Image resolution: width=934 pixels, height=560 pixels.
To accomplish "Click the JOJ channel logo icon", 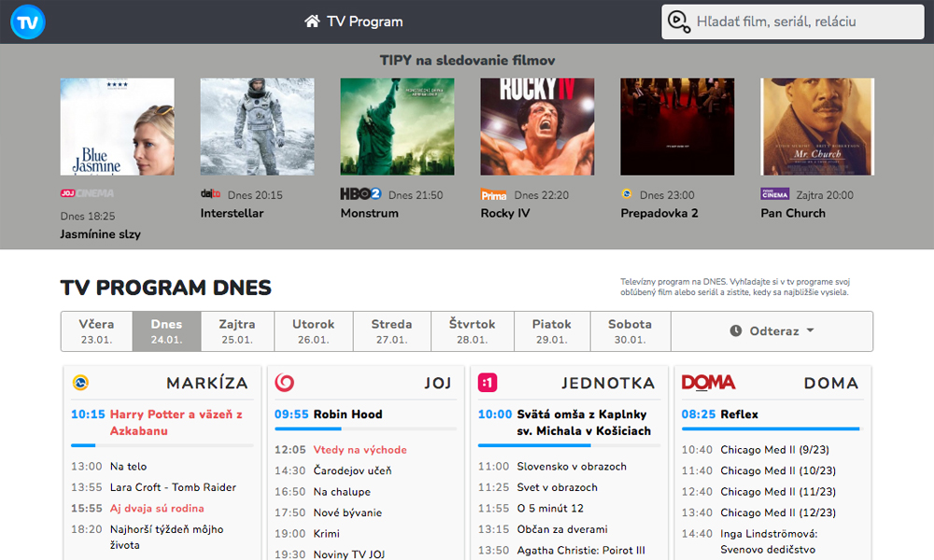I will [x=285, y=383].
